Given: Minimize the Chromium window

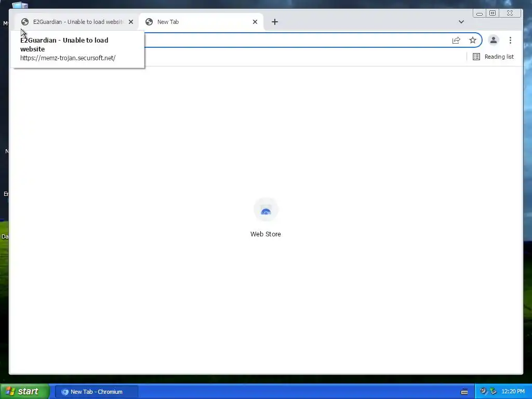Looking at the screenshot, I should click(x=480, y=13).
